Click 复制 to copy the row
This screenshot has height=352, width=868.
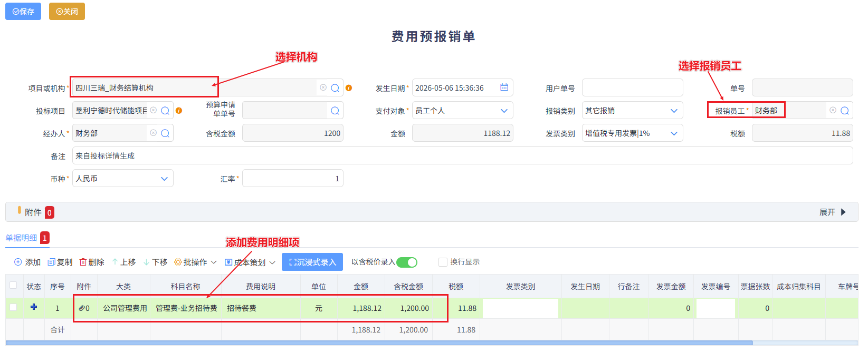click(x=60, y=262)
